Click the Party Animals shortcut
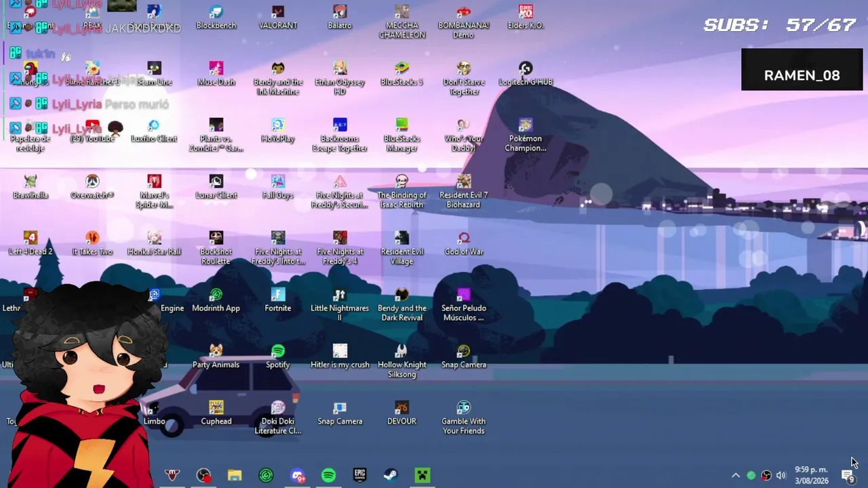Viewport: 868px width, 488px height. click(x=216, y=357)
